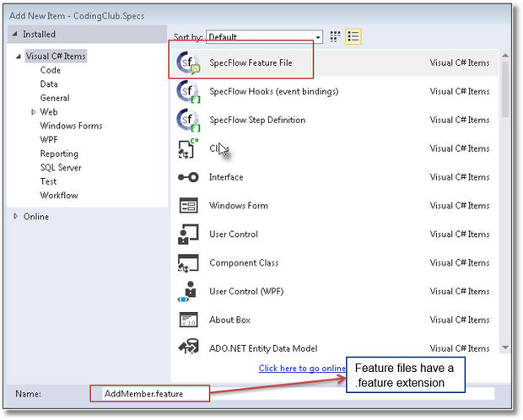Click the Component Class template icon
Viewport: 523px width, 420px height.
point(188,263)
